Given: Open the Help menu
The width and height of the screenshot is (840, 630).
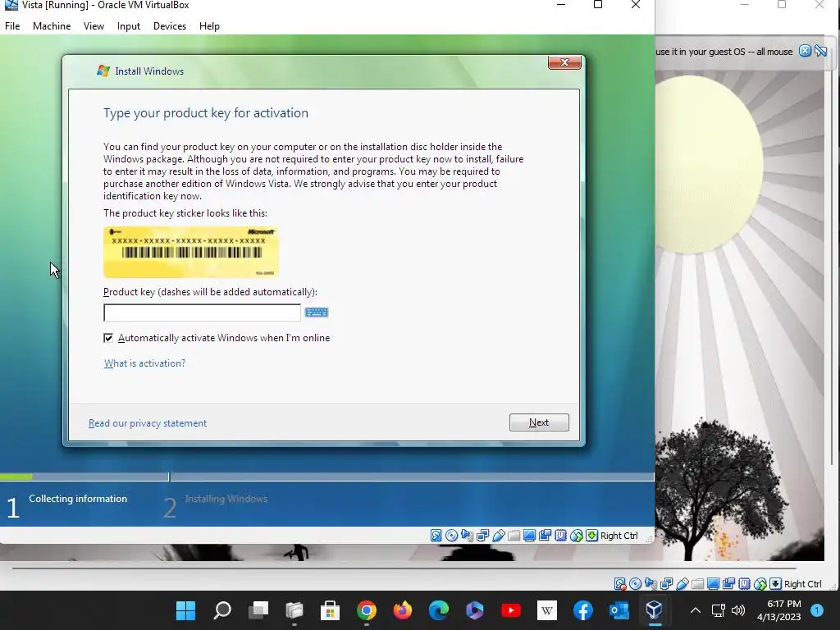Looking at the screenshot, I should [209, 26].
